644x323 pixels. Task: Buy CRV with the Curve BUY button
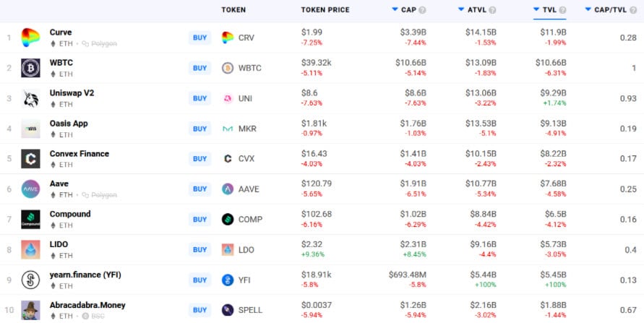click(200, 38)
